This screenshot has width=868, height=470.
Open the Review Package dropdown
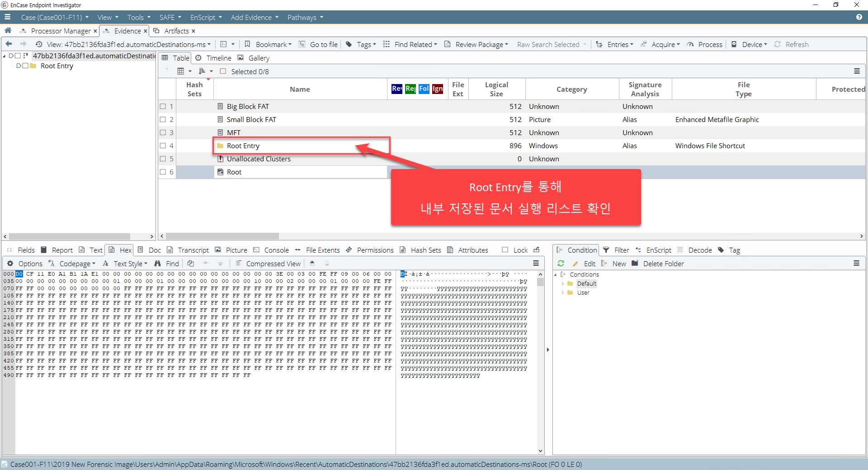point(476,44)
